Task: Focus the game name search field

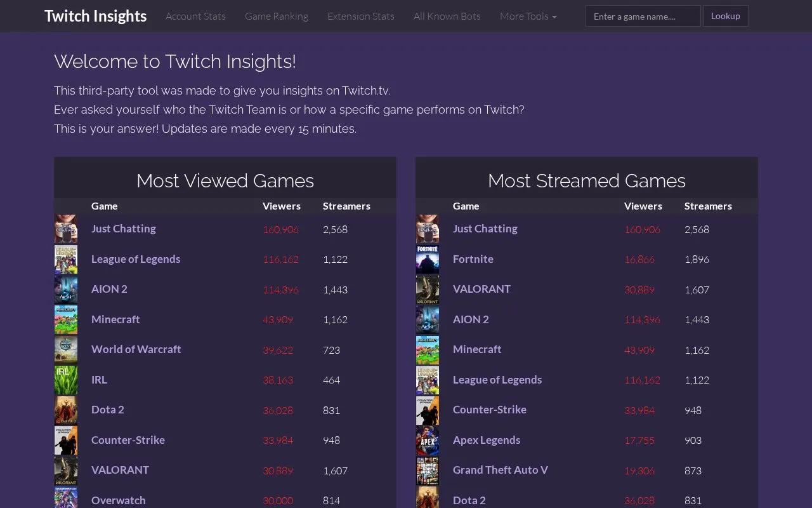Action: click(643, 16)
